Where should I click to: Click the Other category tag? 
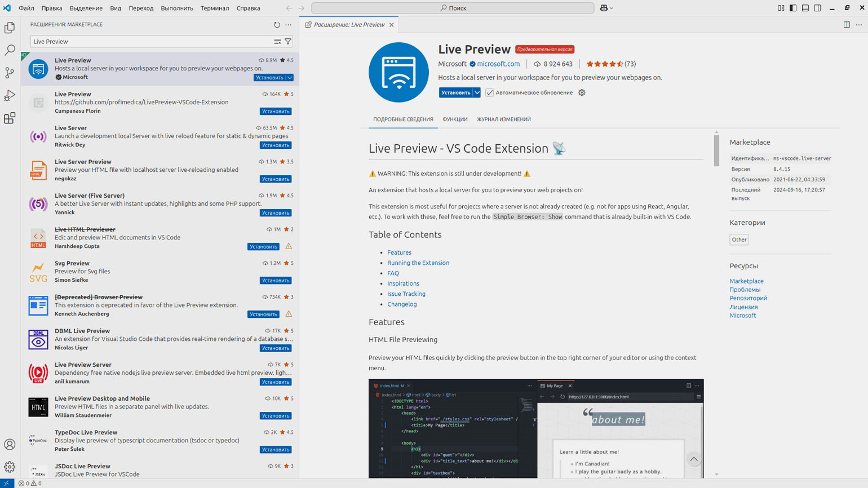(739, 239)
